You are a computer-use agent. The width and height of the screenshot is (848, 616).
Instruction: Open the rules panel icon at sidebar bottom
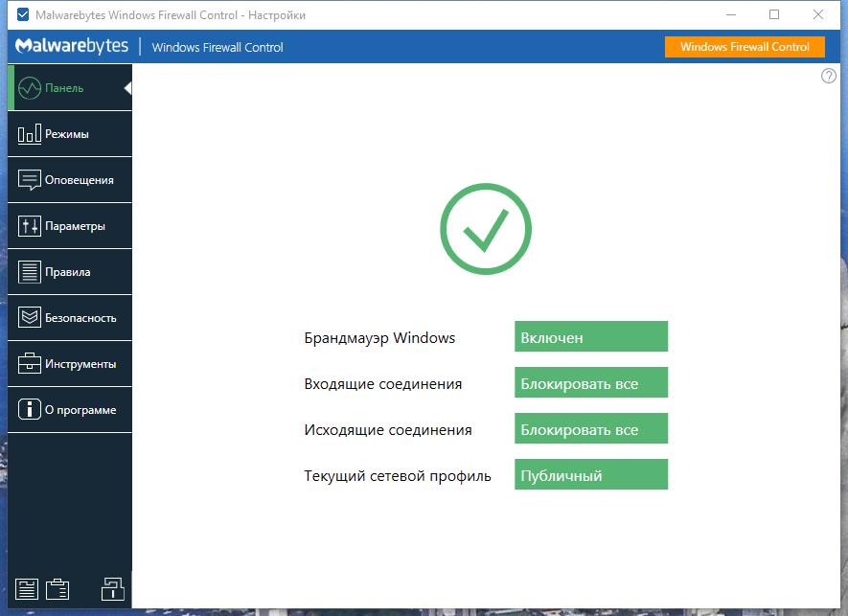(27, 589)
